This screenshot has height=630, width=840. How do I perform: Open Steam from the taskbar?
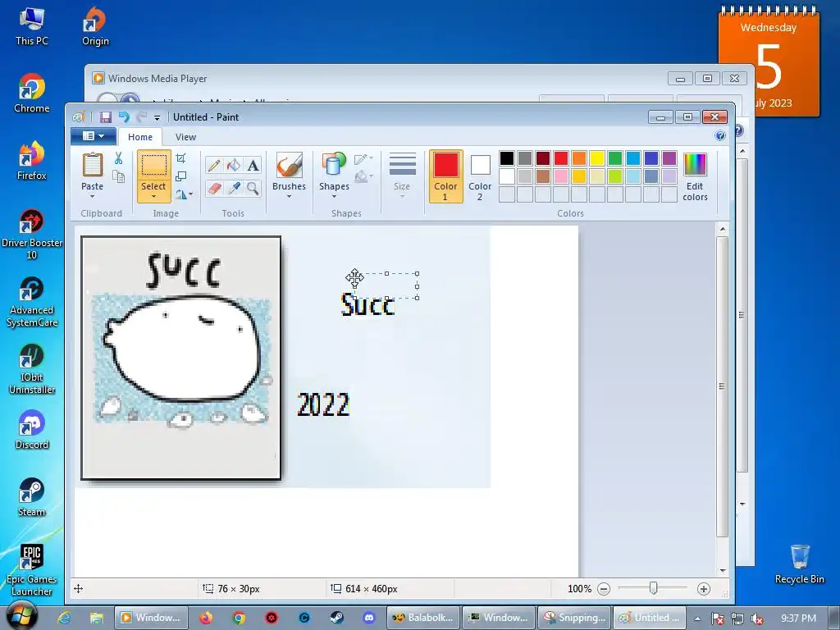pyautogui.click(x=336, y=618)
